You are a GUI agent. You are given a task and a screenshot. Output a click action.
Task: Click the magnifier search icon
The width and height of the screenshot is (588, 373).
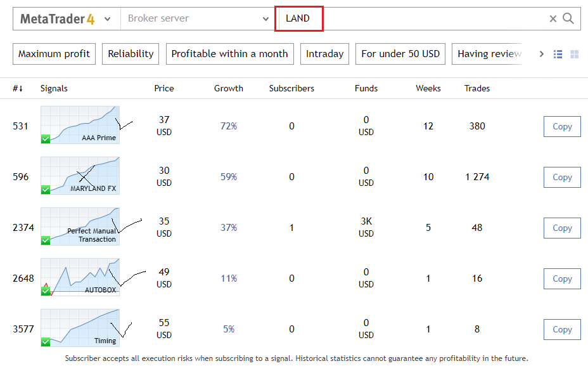(568, 18)
